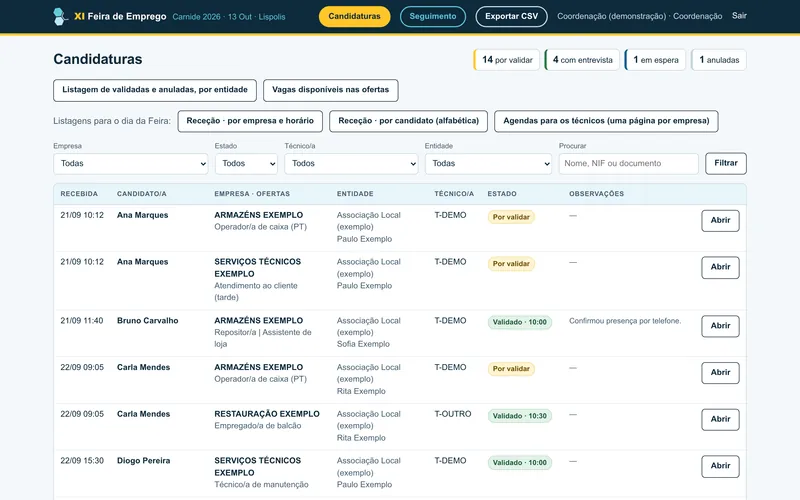Click Confirmou presença por telefone note
Viewport: 800px width, 500px height.
tap(625, 321)
